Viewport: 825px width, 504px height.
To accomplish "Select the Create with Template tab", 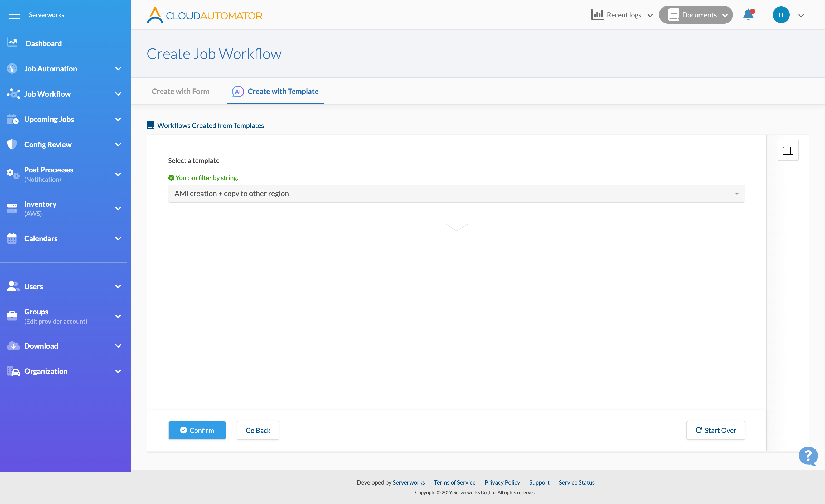I will point(275,91).
